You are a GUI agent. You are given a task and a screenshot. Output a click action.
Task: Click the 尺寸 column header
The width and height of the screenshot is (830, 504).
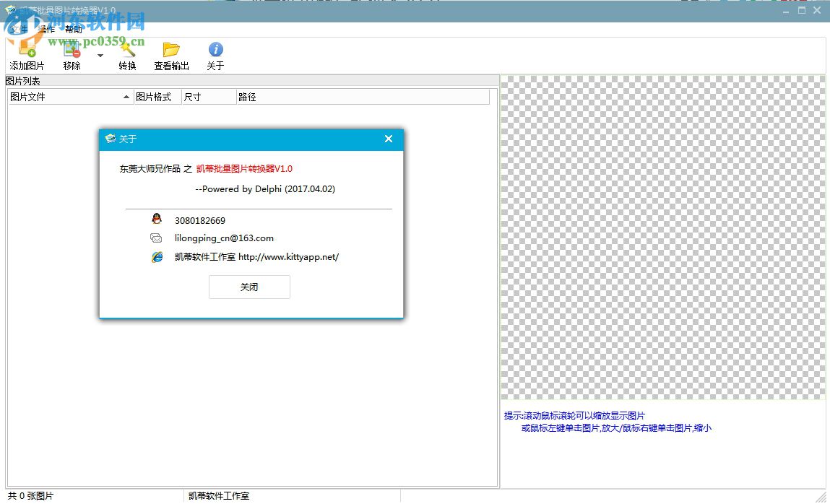click(x=209, y=97)
